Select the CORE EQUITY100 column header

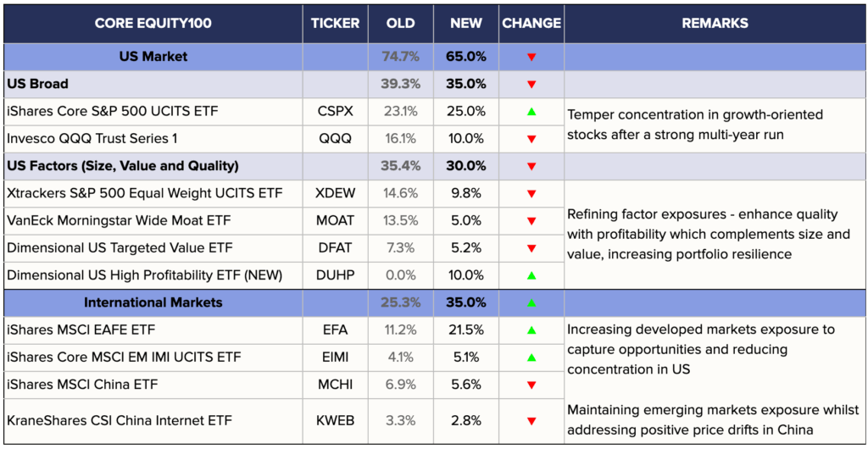(x=153, y=24)
